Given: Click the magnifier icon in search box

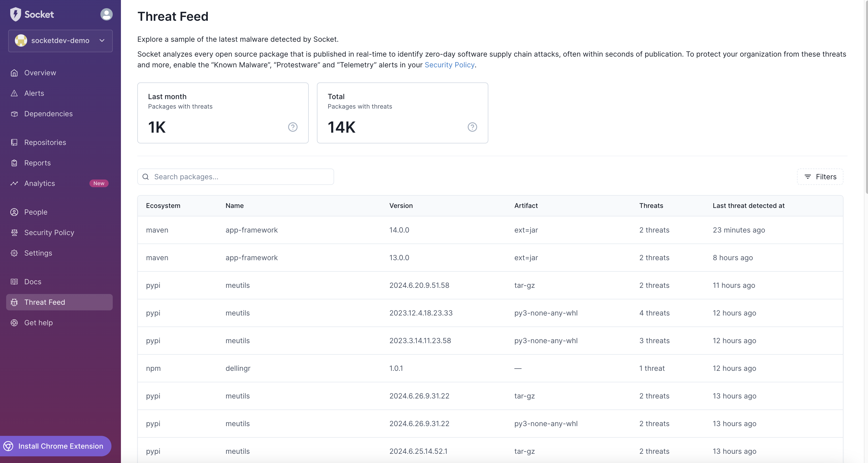Looking at the screenshot, I should point(146,177).
